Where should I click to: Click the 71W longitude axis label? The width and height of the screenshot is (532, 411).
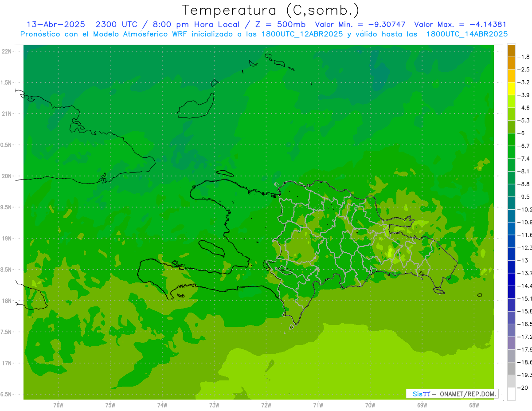coord(318,405)
